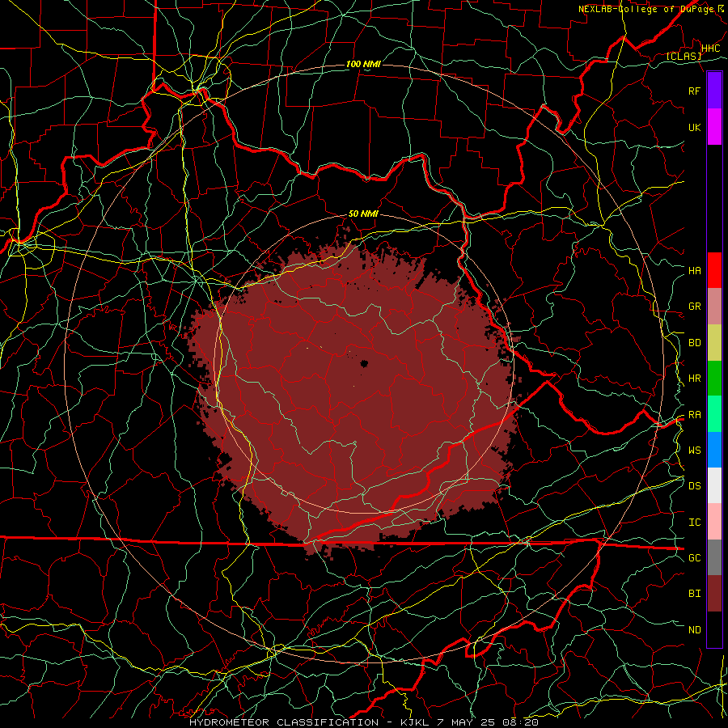This screenshot has width=728, height=728.
Task: Click the "HYDROMETEOR CLASSIFICATION - KJKL" caption
Action: tap(309, 722)
